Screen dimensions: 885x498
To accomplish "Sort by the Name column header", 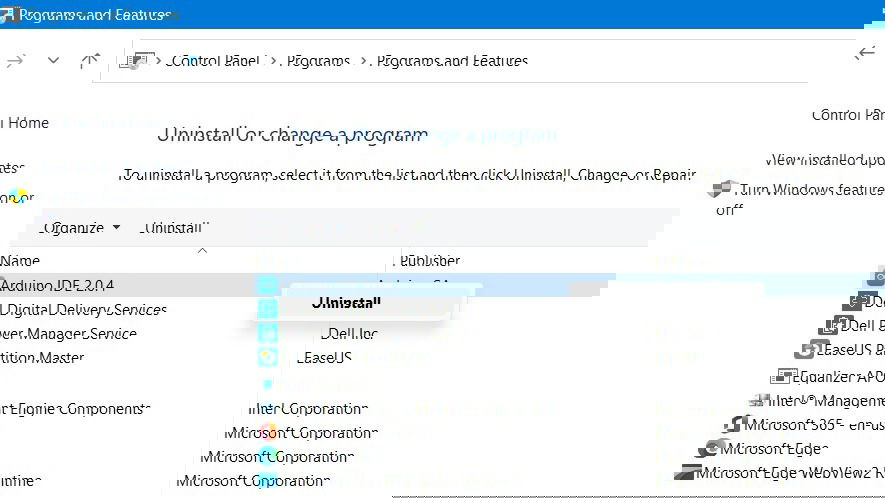I will (20, 260).
